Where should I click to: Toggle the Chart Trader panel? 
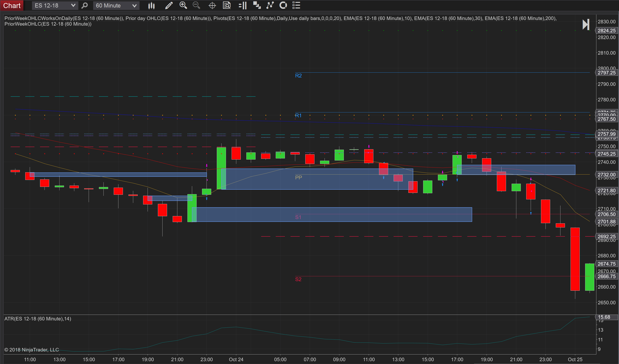pyautogui.click(x=243, y=5)
